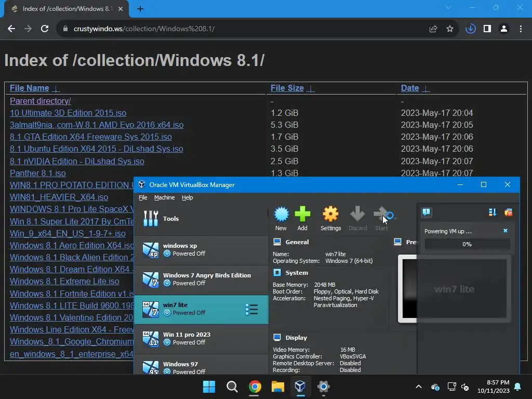
Task: Open 8.1 Ubuntu Edition X64 2015 link
Action: click(96, 149)
